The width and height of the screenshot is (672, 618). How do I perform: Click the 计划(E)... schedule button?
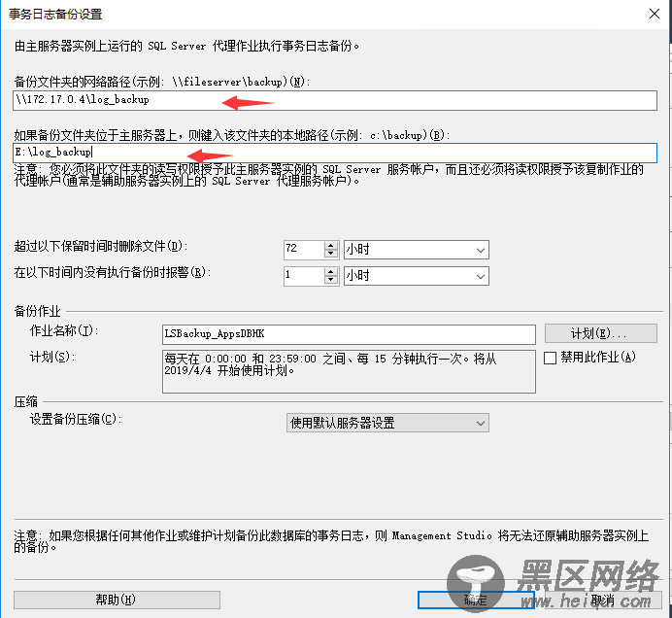point(600,333)
